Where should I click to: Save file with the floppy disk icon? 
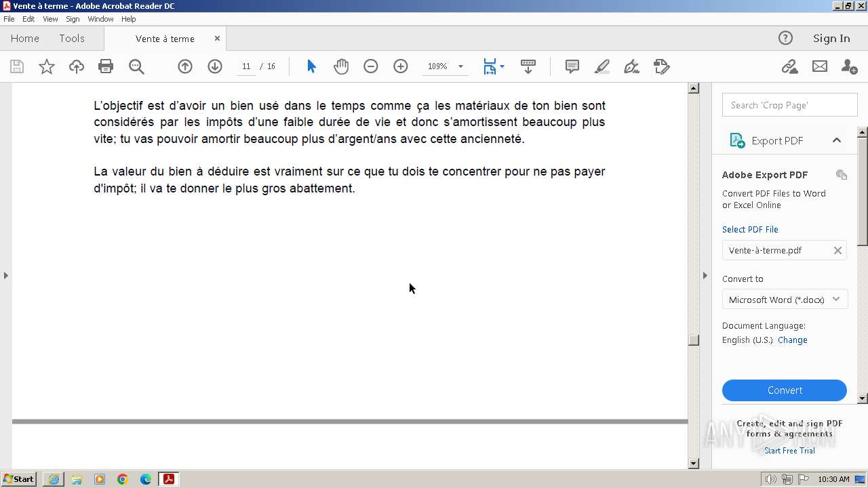[x=17, y=66]
